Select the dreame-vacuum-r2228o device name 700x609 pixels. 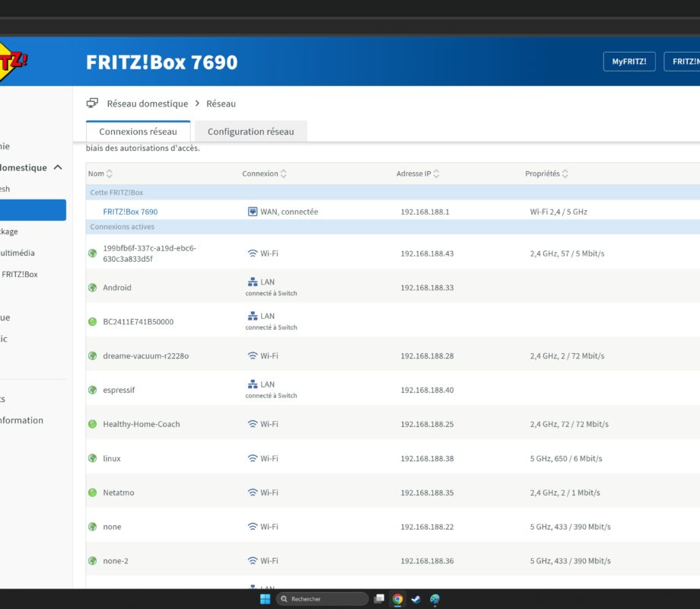click(146, 356)
